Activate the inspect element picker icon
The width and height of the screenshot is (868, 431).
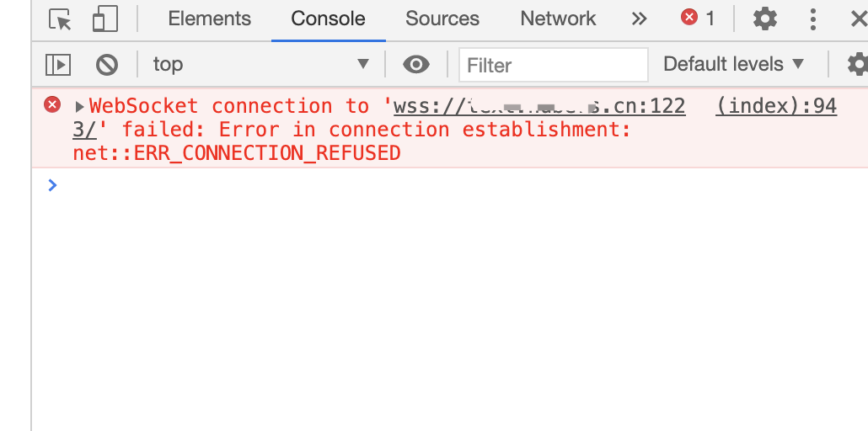tap(61, 19)
